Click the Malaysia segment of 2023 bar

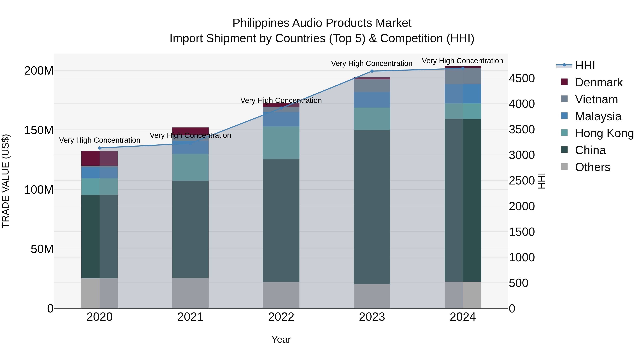coord(372,100)
